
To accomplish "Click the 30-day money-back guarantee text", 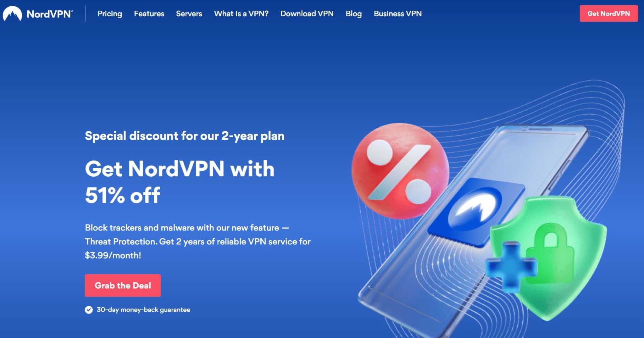I will click(x=143, y=310).
